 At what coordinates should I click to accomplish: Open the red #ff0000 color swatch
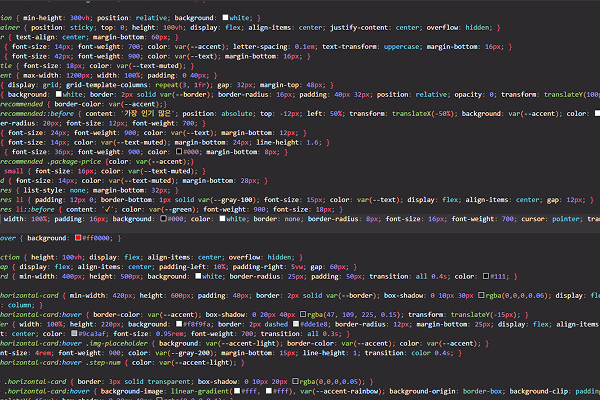[x=78, y=238]
